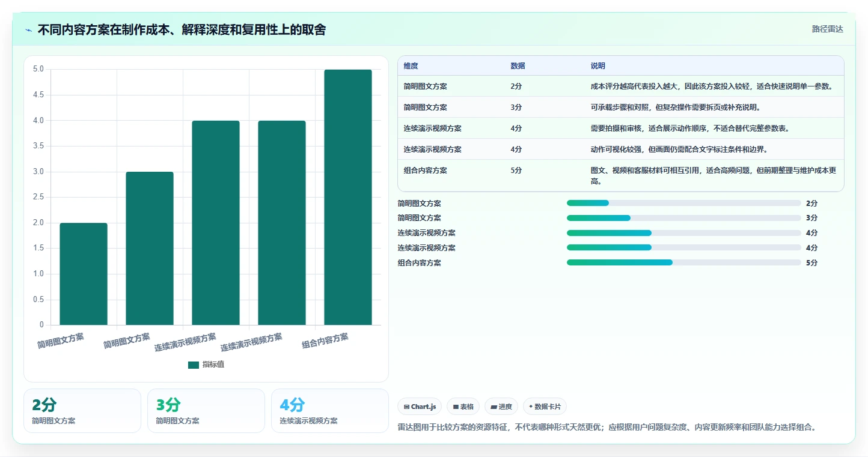Click the footer note starting 雷达图用于比较方案
The width and height of the screenshot is (868, 457).
tap(607, 428)
